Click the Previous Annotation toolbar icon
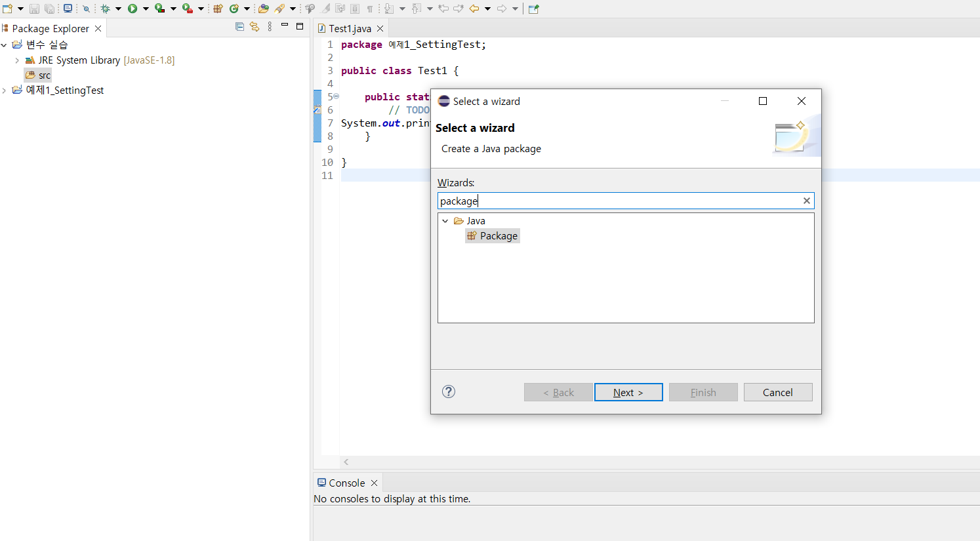Viewport: 980px width, 541px height. click(416, 9)
